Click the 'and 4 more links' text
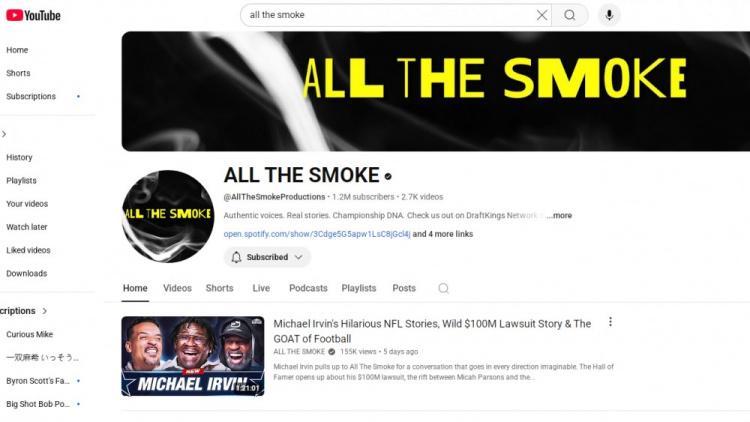 [442, 234]
